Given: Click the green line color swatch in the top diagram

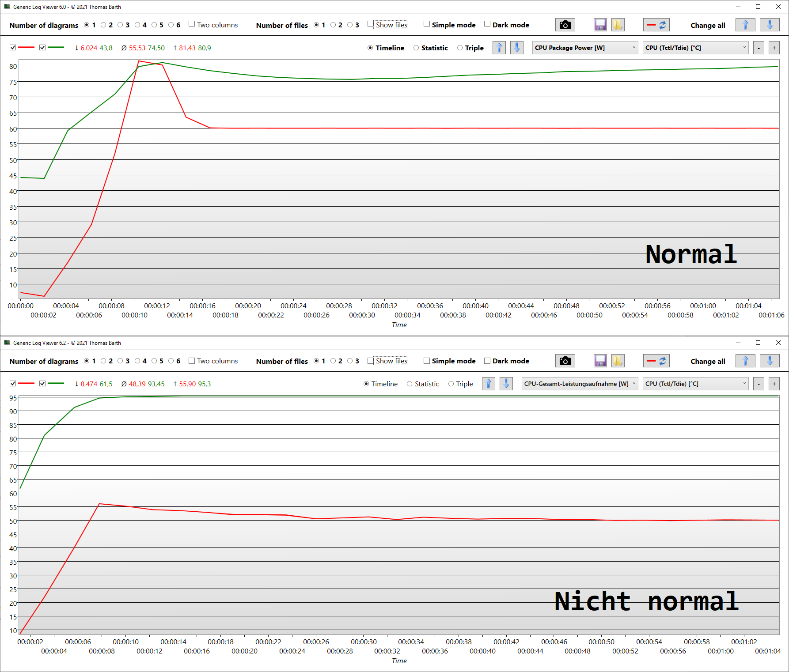Looking at the screenshot, I should click(x=56, y=48).
